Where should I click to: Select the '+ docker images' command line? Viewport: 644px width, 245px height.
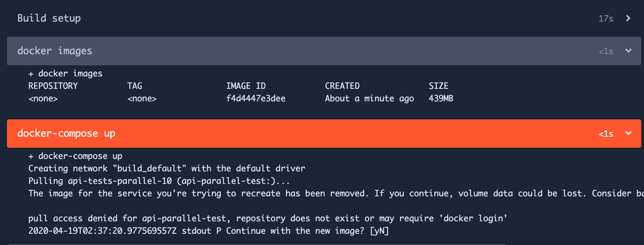(65, 74)
